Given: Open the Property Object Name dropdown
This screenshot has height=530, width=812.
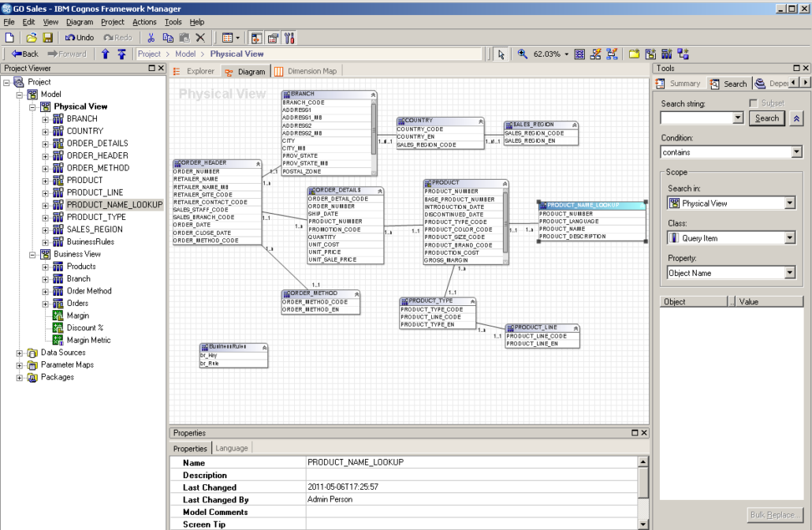Looking at the screenshot, I should coord(789,273).
